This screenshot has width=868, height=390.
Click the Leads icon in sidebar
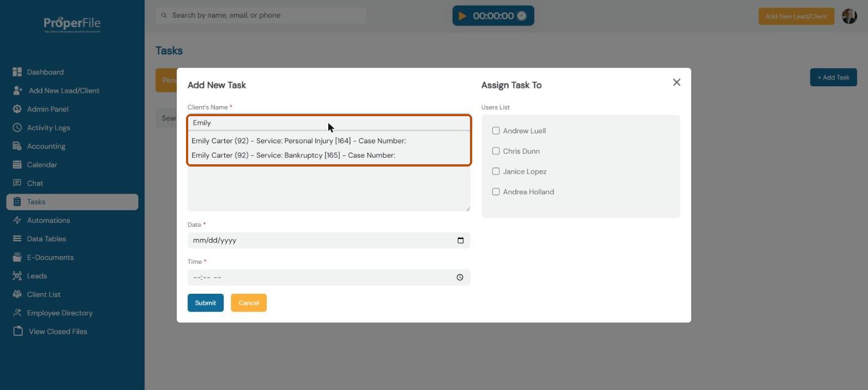tap(17, 276)
